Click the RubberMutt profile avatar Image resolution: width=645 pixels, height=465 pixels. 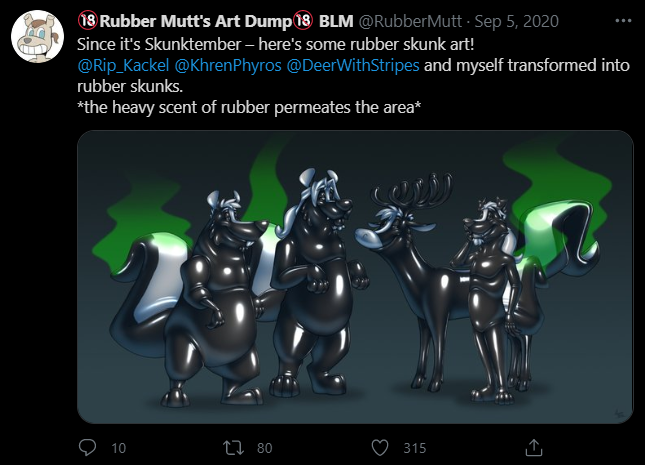click(x=37, y=37)
